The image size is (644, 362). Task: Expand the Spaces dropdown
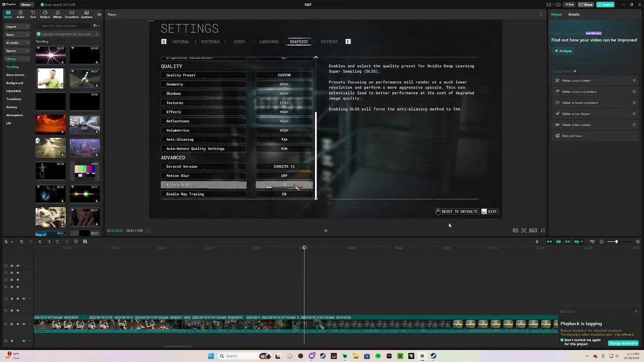click(17, 51)
